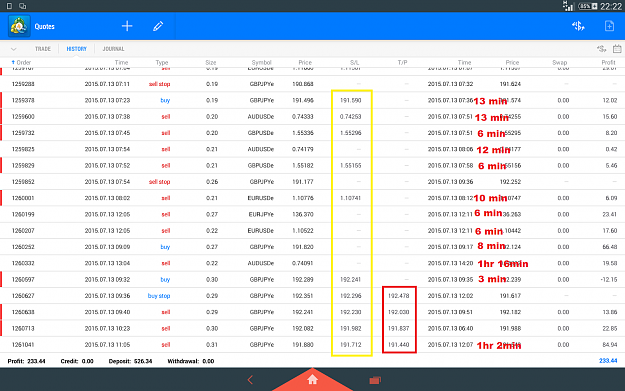Sort by Symbol column header

(x=261, y=62)
